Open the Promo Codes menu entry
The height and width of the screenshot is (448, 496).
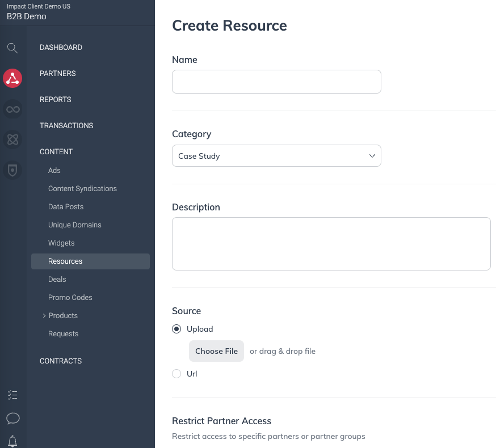70,297
